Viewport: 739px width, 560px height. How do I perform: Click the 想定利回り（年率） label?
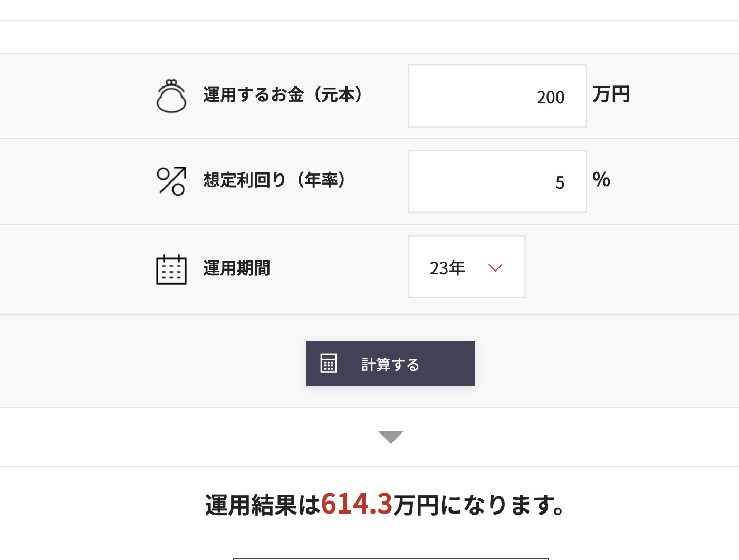click(275, 180)
